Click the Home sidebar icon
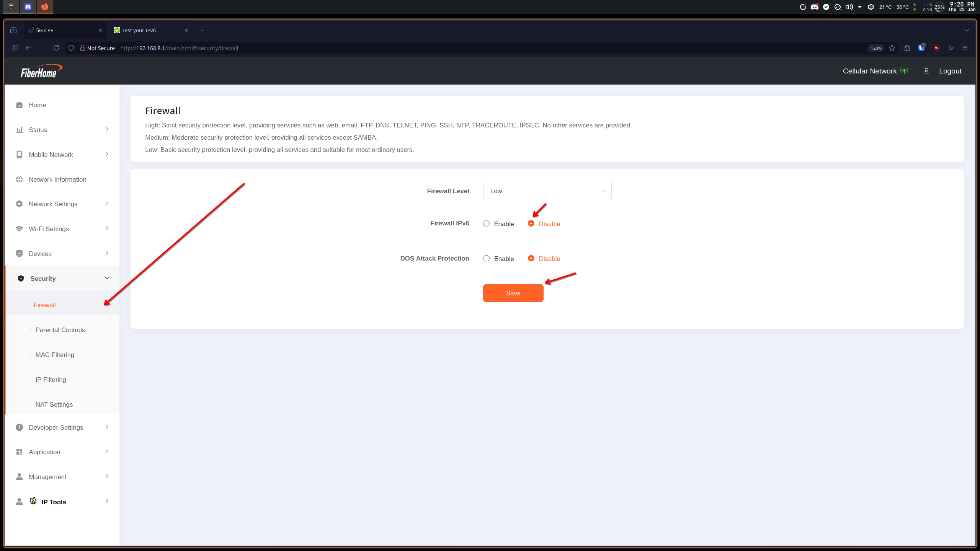Screen dimensions: 980x551 [19, 105]
